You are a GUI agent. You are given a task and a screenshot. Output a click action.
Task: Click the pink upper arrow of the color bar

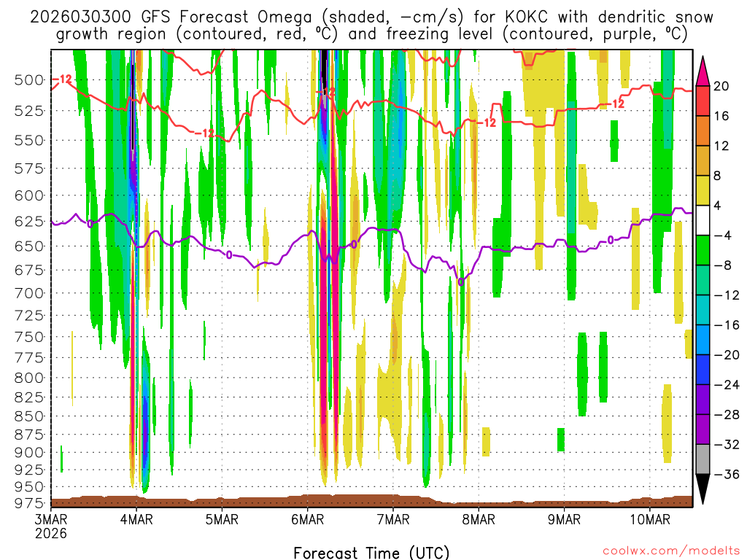coord(703,71)
